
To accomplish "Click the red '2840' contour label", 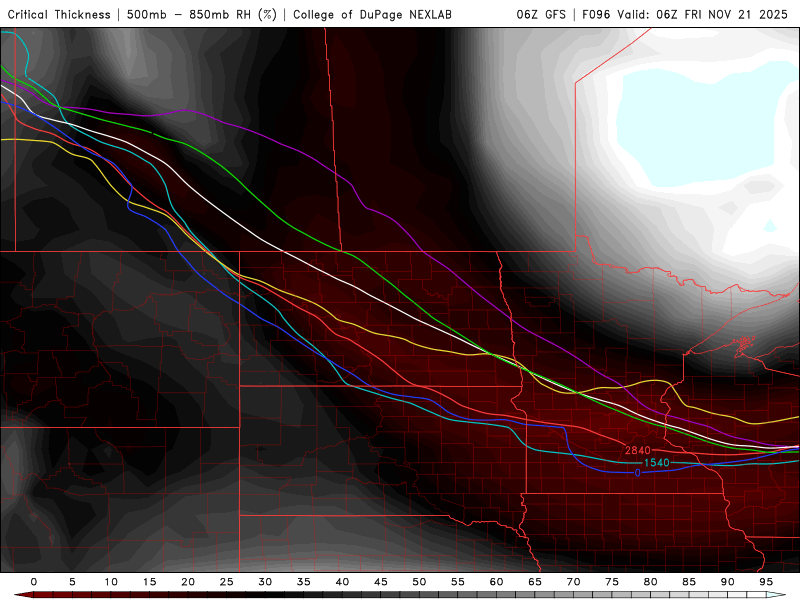I will pos(638,451).
